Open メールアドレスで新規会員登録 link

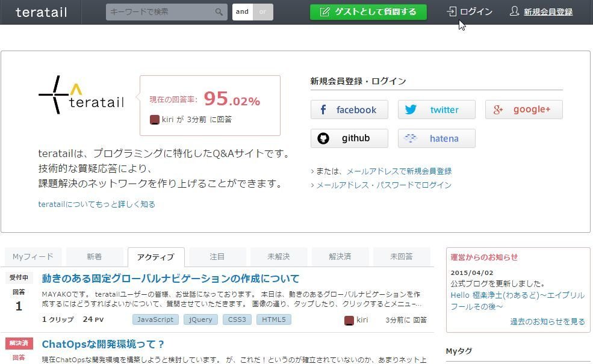[x=399, y=171]
